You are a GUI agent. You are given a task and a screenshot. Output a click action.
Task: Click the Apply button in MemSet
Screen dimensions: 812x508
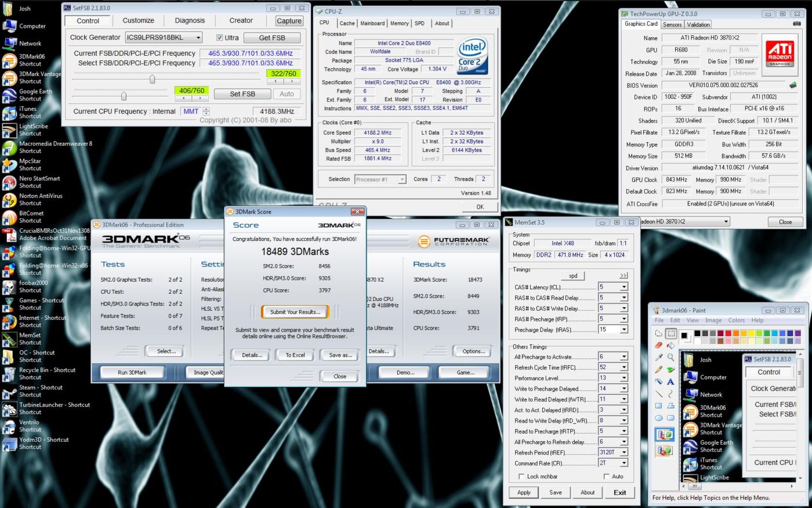point(524,492)
